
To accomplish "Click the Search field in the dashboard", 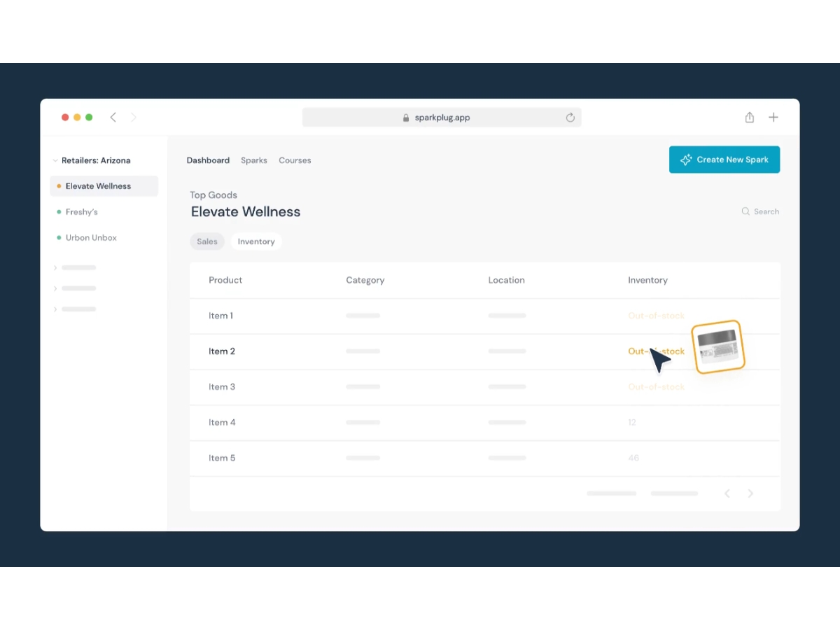I will [x=760, y=211].
